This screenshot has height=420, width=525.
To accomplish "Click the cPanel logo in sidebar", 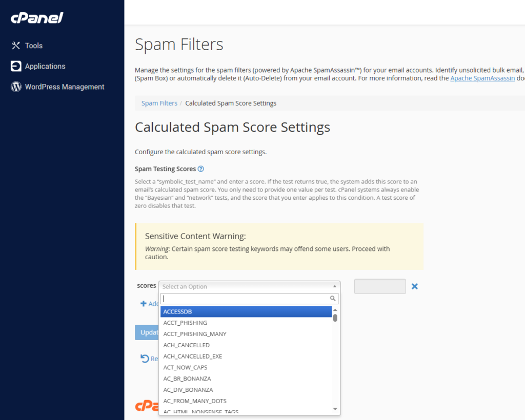I will [x=37, y=18].
